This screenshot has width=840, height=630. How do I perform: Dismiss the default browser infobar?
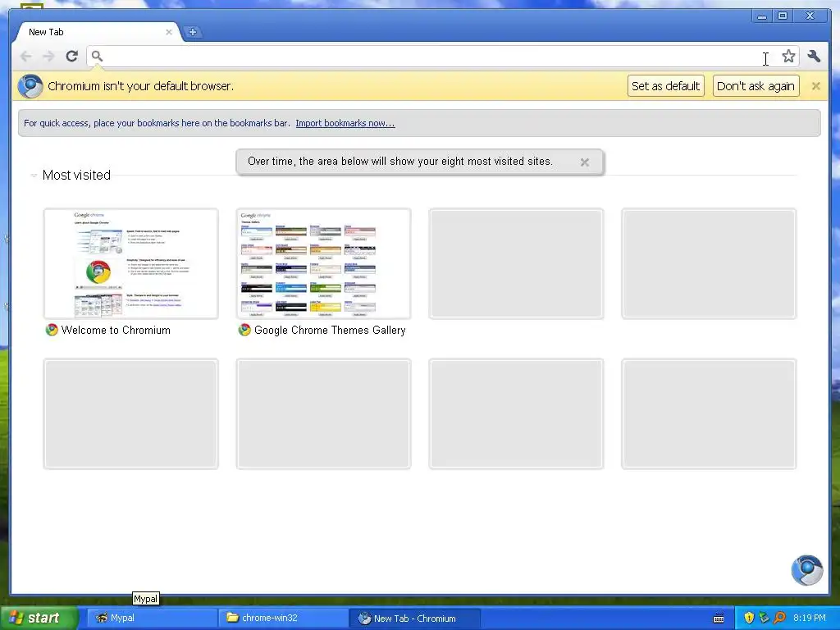tap(816, 86)
